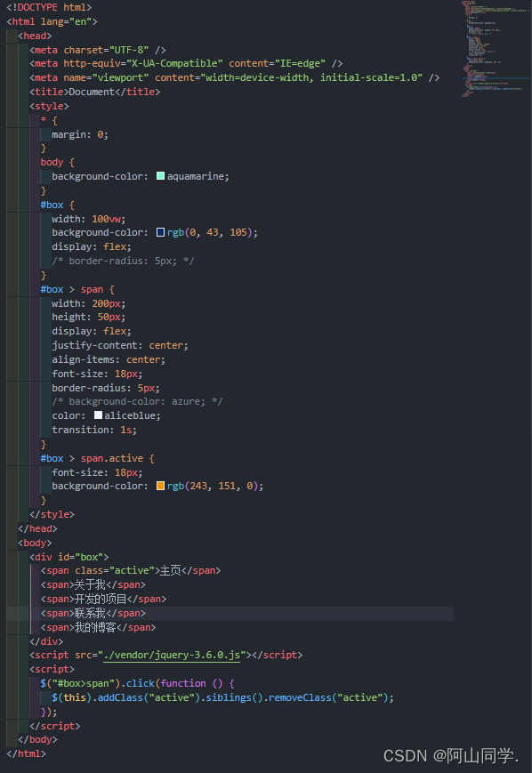
Task: Click the addClass("active") statement line
Action: click(x=223, y=697)
